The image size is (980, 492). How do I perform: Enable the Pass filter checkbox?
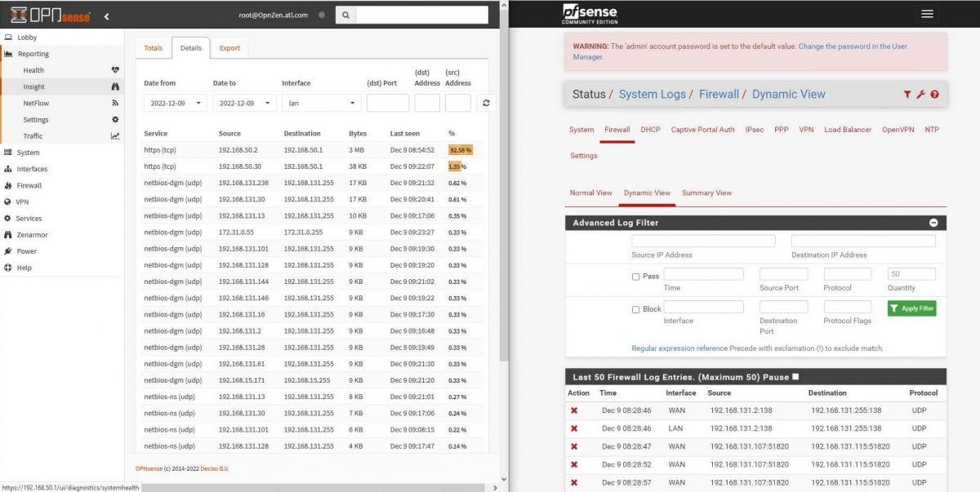[635, 277]
